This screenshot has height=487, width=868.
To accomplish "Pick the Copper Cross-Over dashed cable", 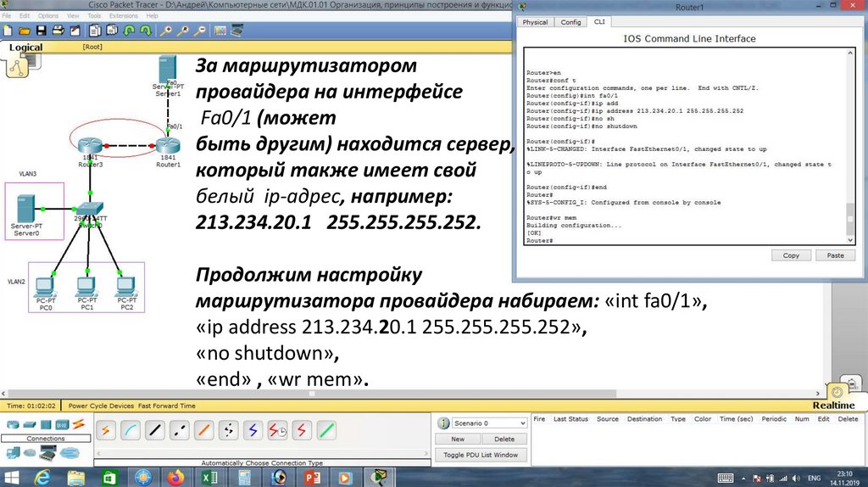I will pos(179,430).
